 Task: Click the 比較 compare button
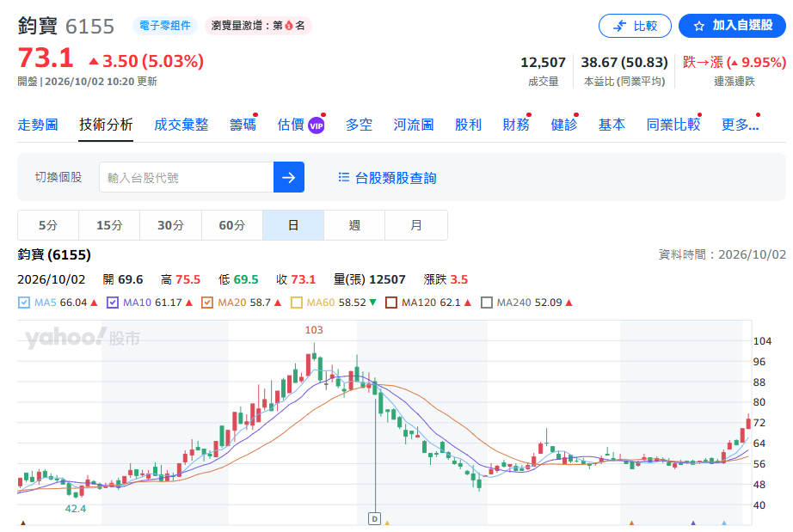coord(636,26)
